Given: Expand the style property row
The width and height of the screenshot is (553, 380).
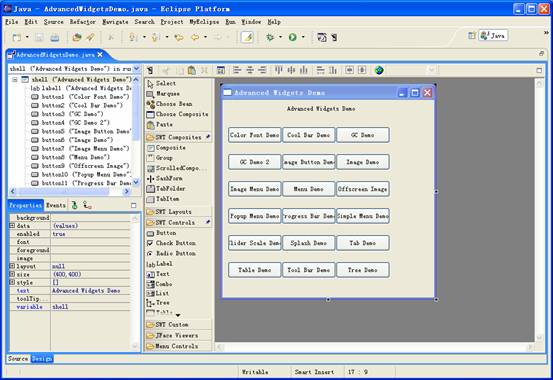Looking at the screenshot, I should click(12, 283).
